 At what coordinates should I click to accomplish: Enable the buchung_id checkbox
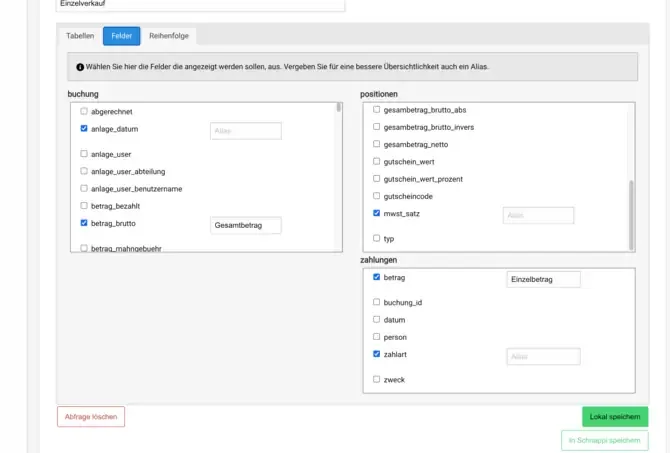pyautogui.click(x=376, y=302)
